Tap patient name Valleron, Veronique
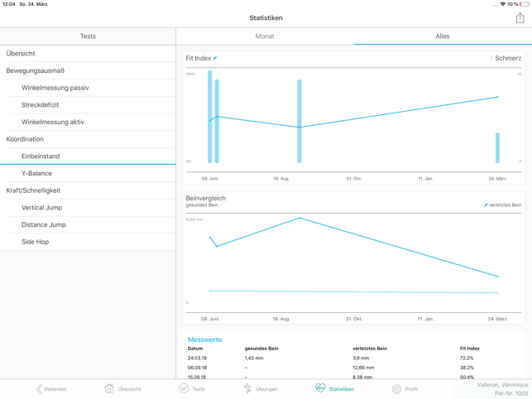 point(502,385)
